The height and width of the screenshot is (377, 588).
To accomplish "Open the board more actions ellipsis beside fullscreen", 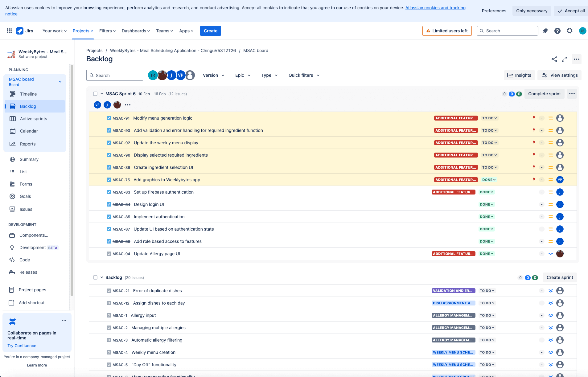I will click(x=577, y=59).
